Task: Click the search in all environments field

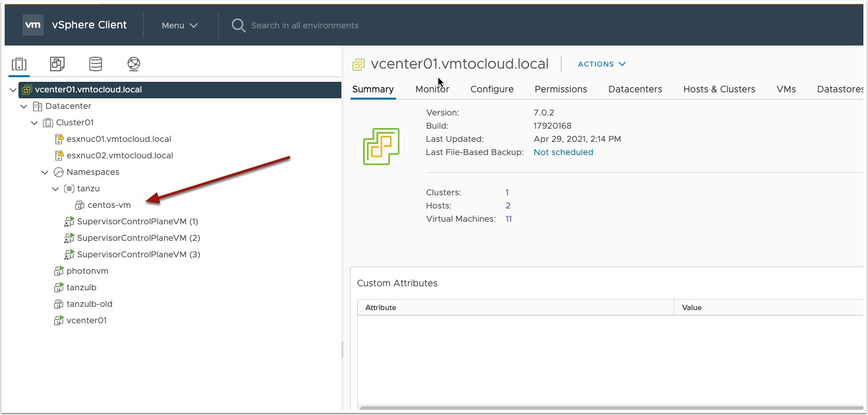Action: coord(304,25)
